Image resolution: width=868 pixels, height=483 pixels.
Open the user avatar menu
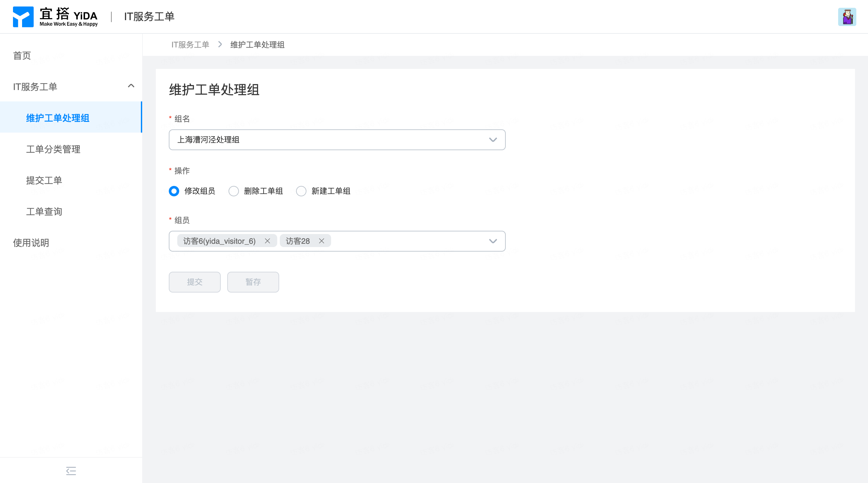point(847,17)
